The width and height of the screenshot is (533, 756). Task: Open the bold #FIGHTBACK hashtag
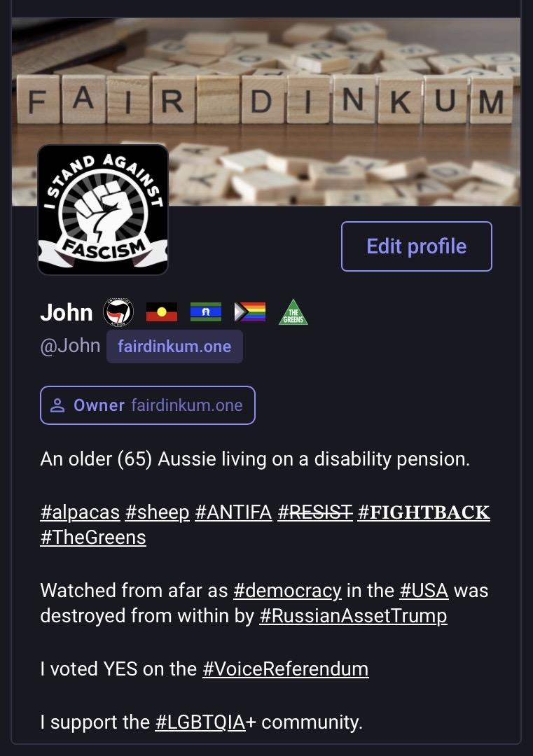pos(424,512)
